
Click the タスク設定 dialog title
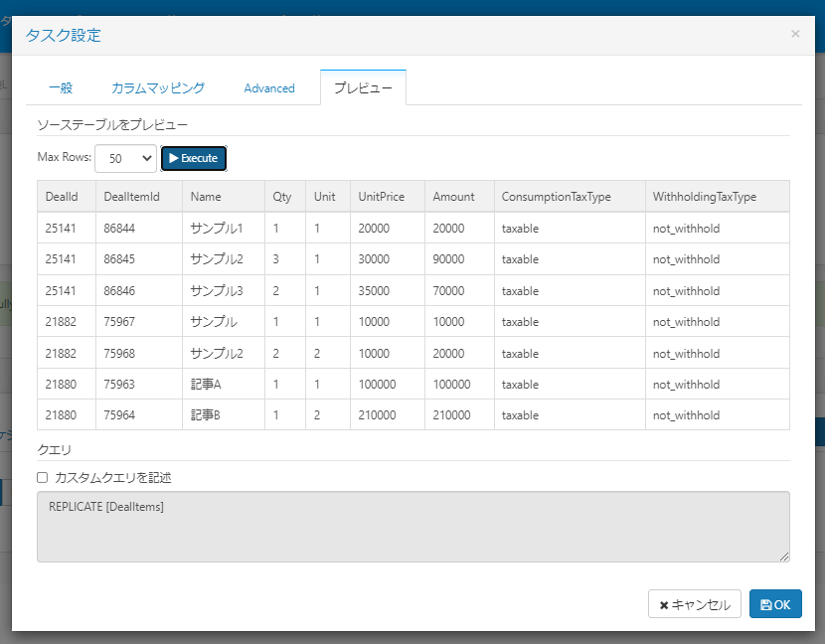point(64,35)
